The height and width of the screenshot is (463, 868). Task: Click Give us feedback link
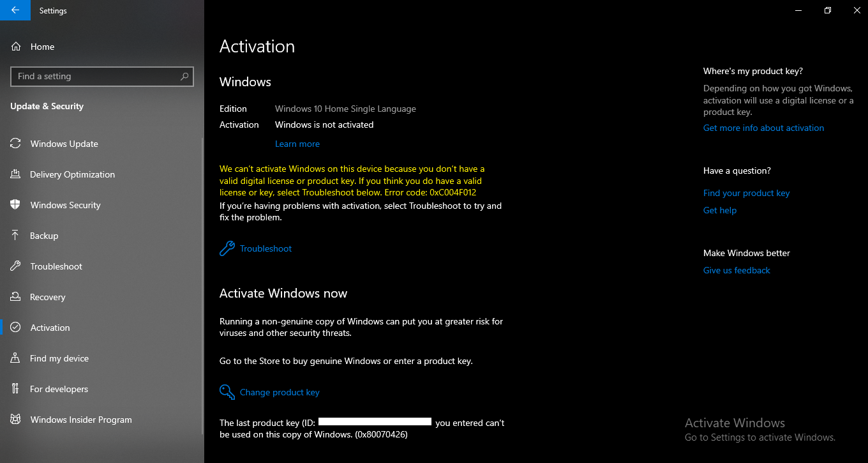tap(737, 270)
